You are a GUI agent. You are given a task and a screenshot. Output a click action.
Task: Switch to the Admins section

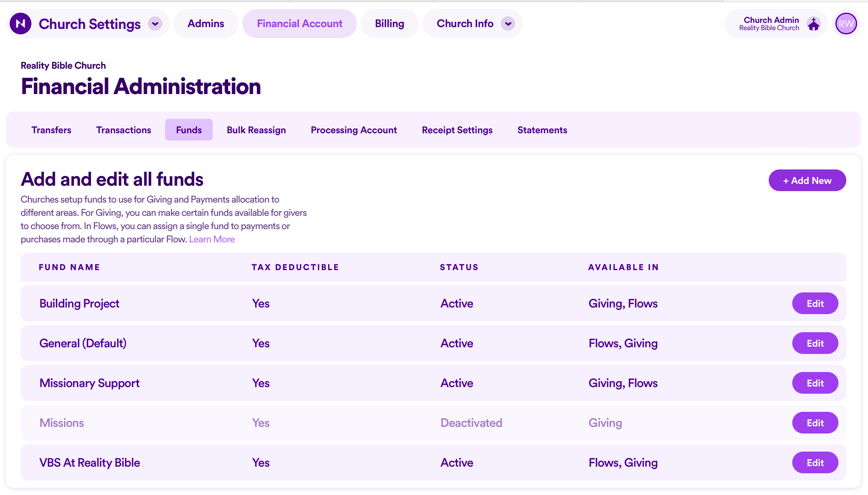(206, 24)
